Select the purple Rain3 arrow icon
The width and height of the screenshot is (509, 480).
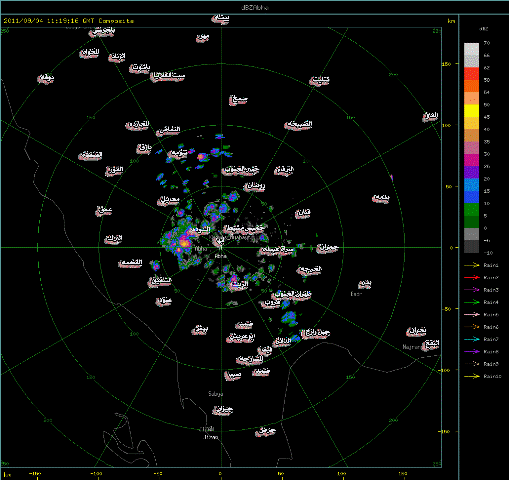pos(472,290)
